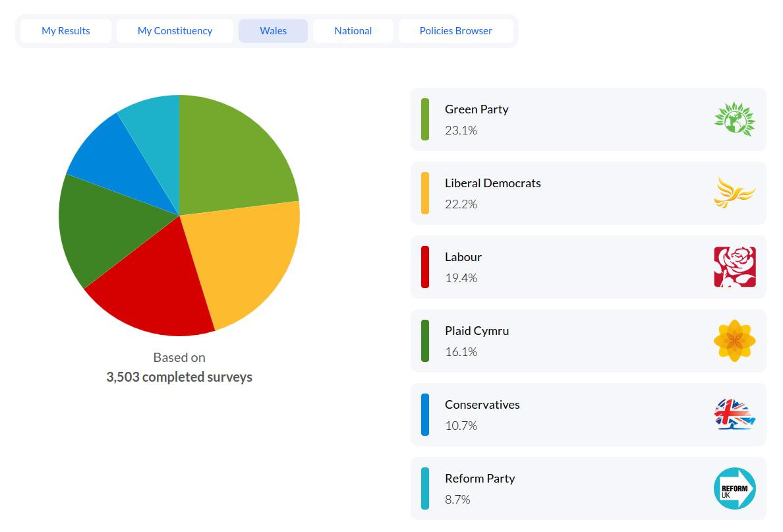Click the 23.1% value
Image resolution: width=783 pixels, height=532 pixels.
(x=461, y=131)
